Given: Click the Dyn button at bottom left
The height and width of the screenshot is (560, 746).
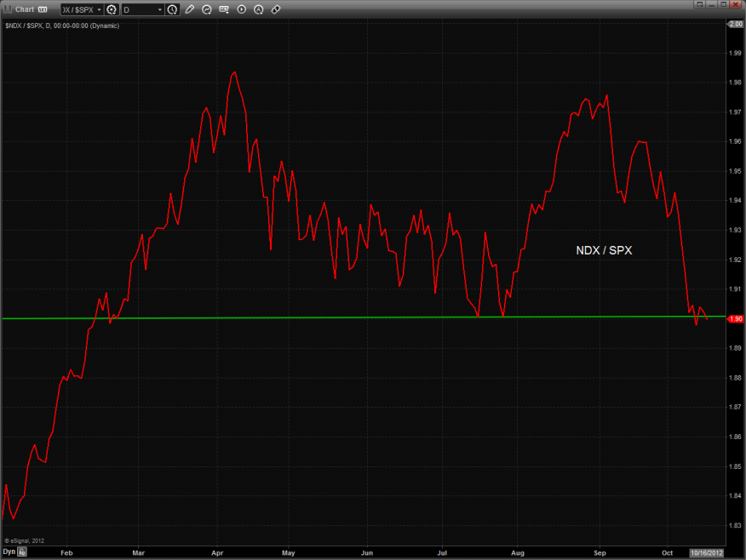Looking at the screenshot, I should [x=9, y=552].
